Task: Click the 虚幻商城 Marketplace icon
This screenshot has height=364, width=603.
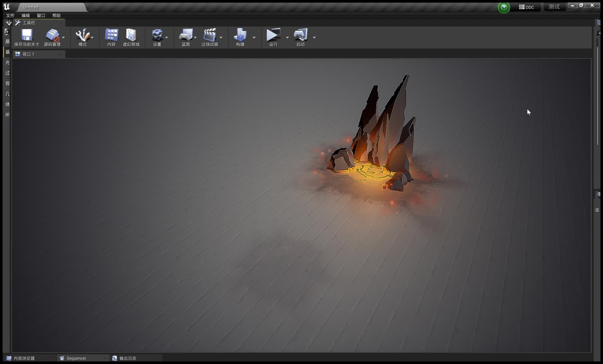Action: tap(131, 35)
